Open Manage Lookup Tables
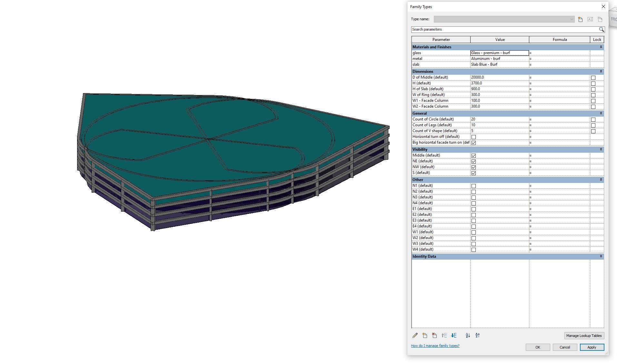Image resolution: width=617 pixels, height=364 pixels. tap(584, 336)
